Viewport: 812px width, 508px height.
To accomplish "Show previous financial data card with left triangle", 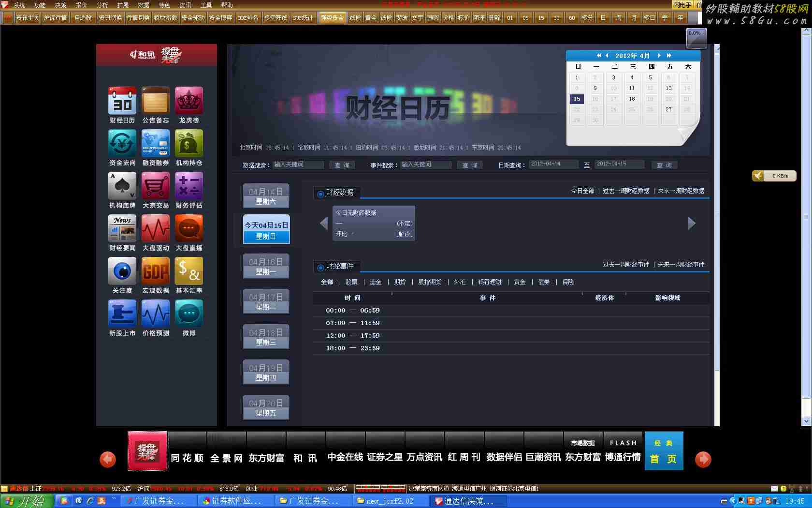I will (324, 223).
